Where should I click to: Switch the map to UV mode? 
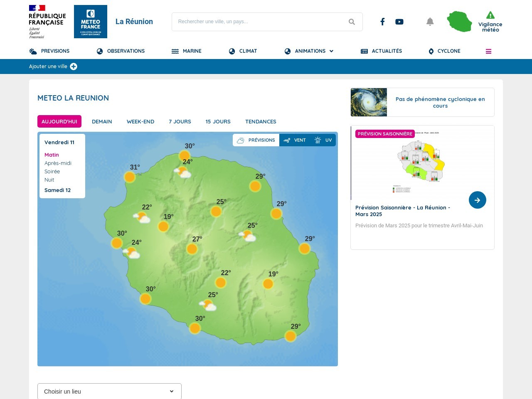point(323,140)
